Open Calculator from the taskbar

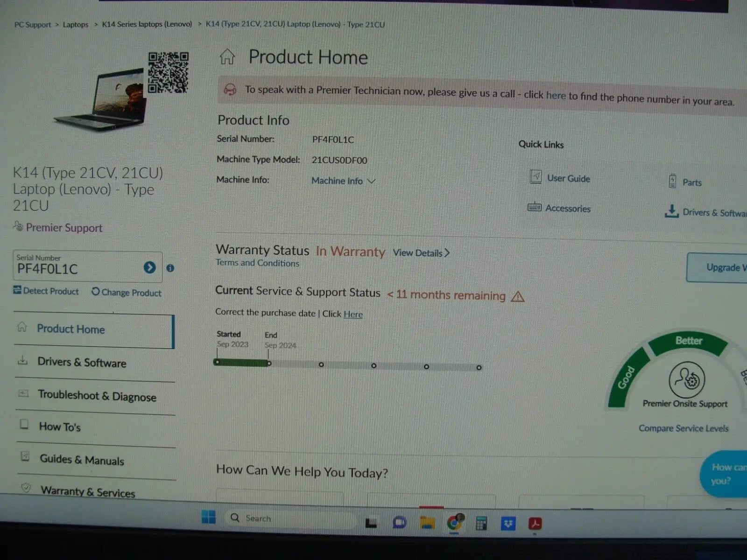coord(481,523)
